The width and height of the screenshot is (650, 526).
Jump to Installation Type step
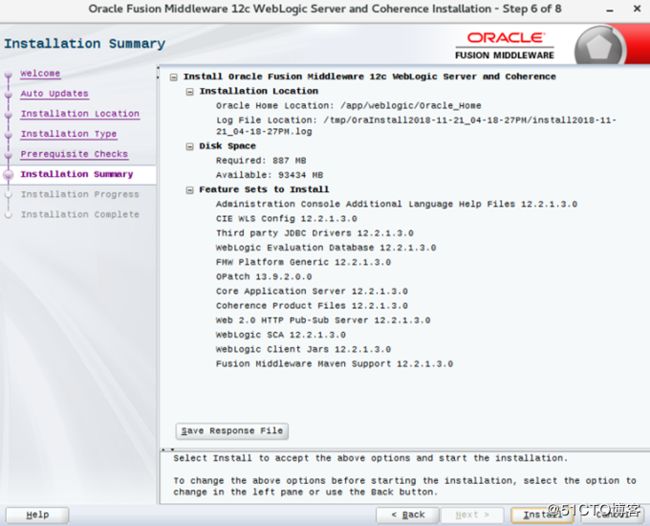click(69, 134)
